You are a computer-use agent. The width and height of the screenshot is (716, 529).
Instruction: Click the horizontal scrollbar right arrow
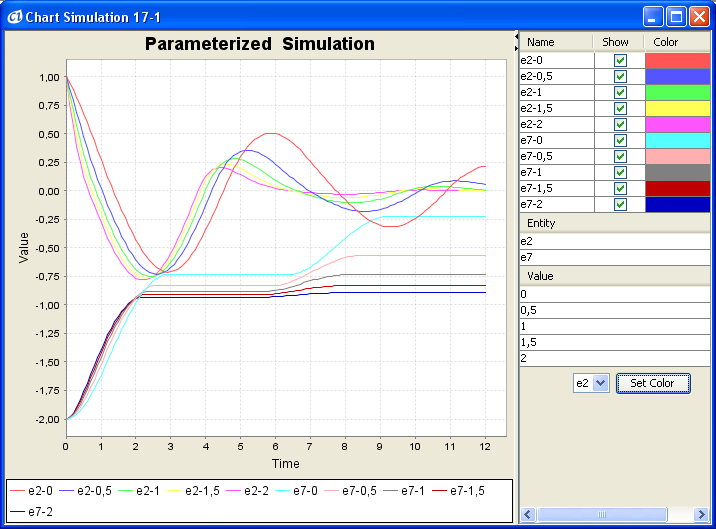701,514
